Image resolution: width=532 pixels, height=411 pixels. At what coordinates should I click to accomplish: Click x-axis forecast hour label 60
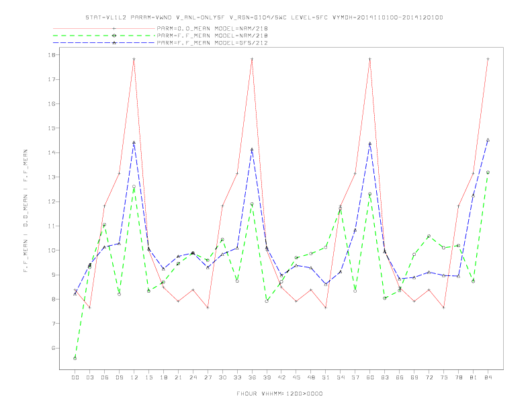point(370,377)
